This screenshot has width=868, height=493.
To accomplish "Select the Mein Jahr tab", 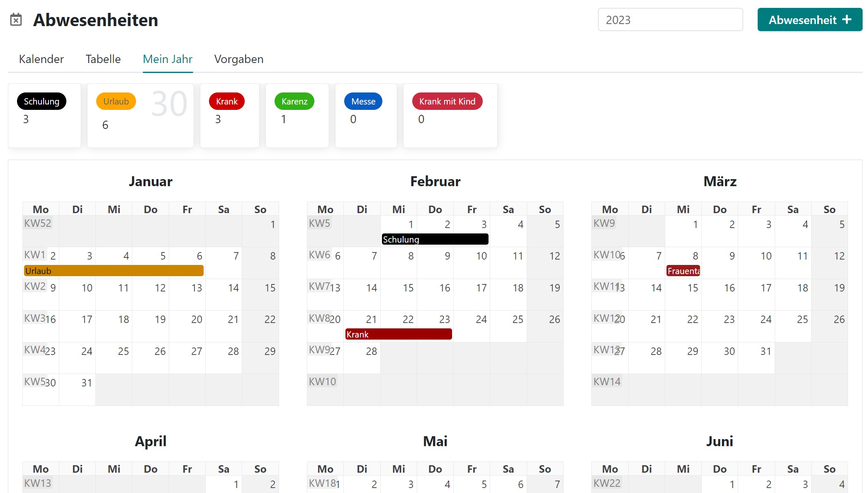I will tap(168, 59).
